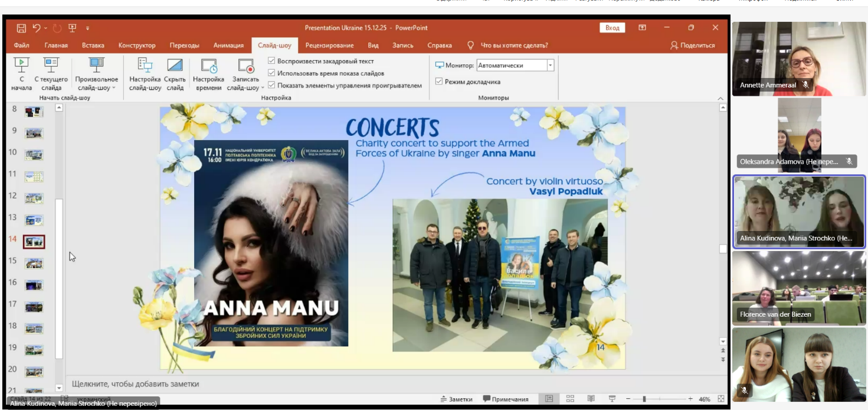
Task: Switch to the Вставка tab
Action: (93, 45)
